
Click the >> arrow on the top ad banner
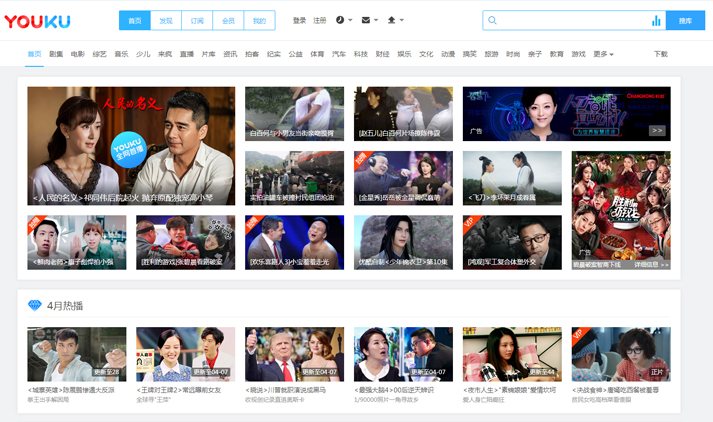coord(657,131)
